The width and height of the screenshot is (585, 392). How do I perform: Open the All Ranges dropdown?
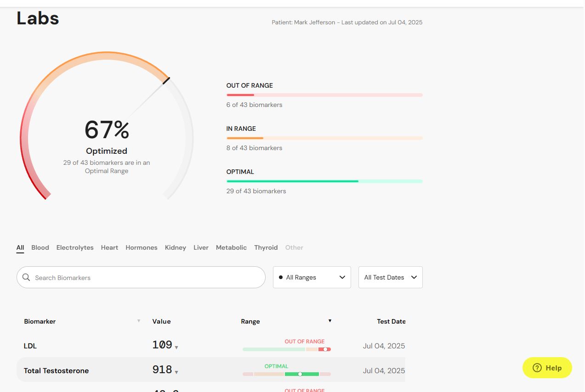click(x=312, y=277)
